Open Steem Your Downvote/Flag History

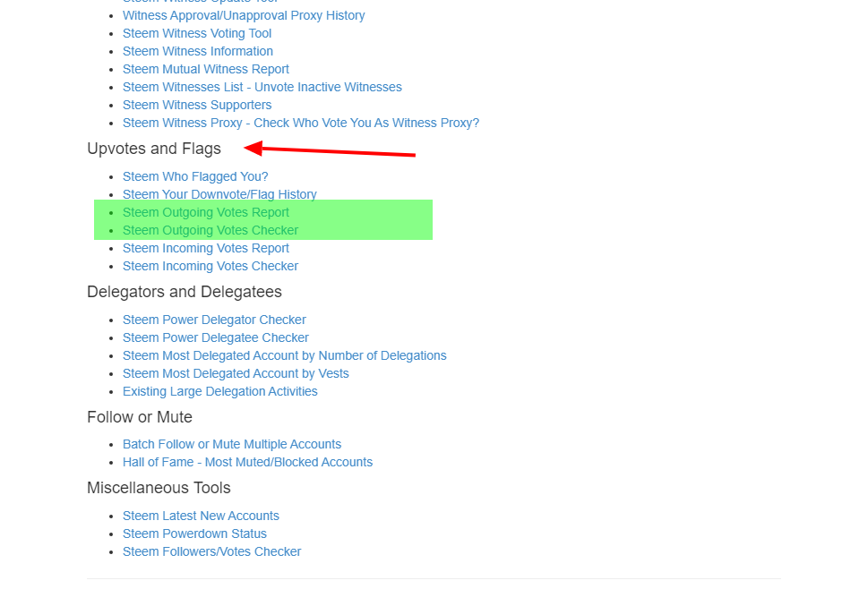tap(219, 194)
